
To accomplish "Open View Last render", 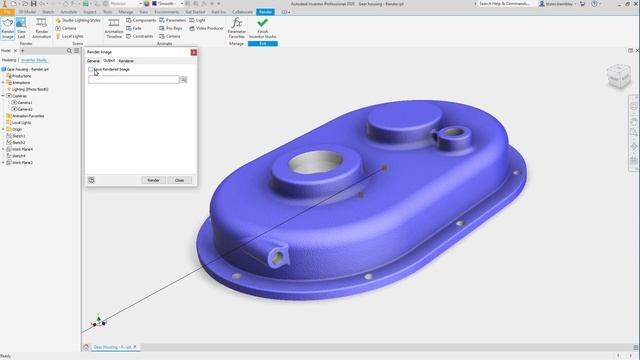I will click(21, 28).
